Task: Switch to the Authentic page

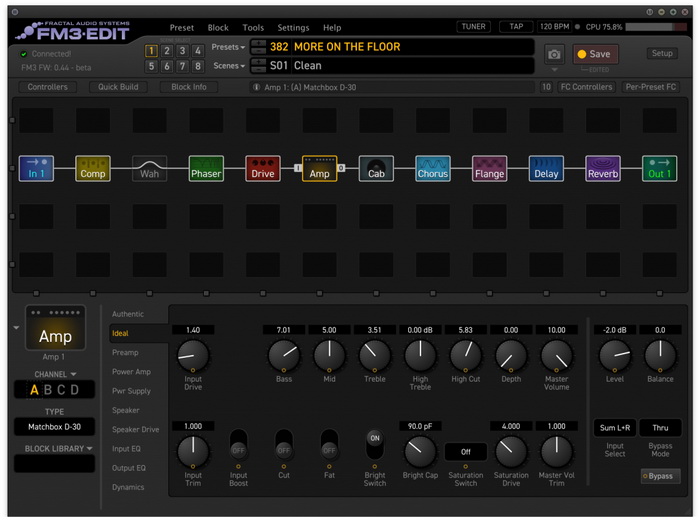Action: 128,314
